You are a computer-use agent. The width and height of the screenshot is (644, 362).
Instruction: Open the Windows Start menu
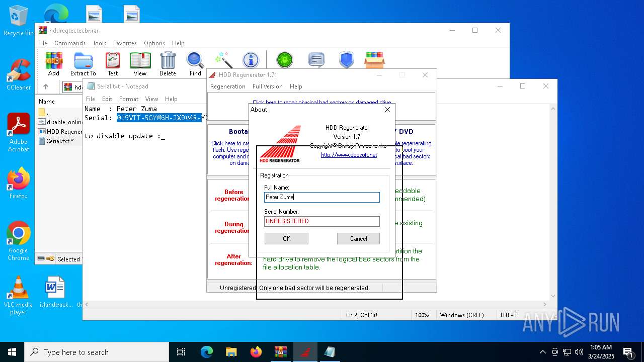(12, 352)
